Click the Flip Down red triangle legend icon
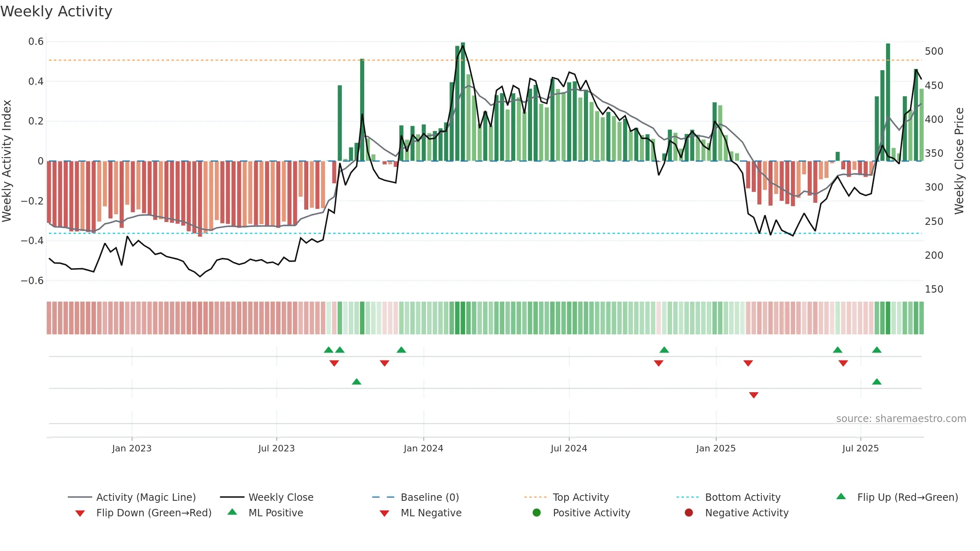The image size is (980, 551). [x=80, y=513]
